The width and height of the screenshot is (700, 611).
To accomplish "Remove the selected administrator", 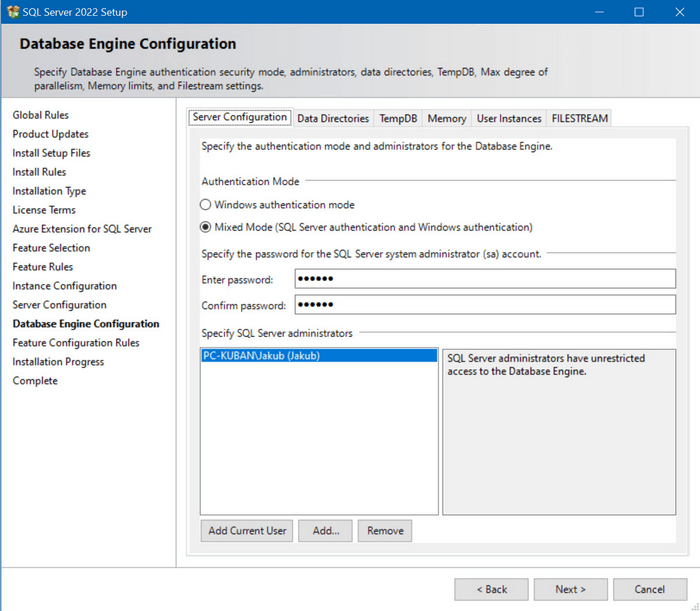I will tap(385, 531).
